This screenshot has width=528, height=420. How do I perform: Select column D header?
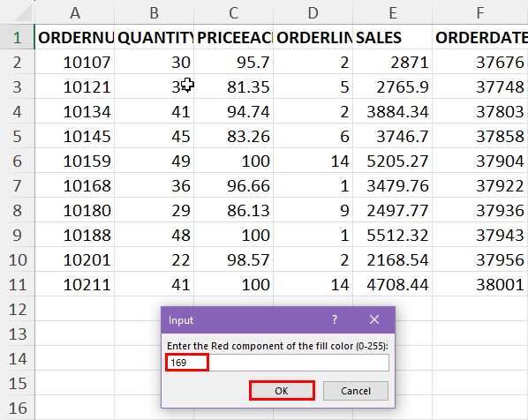point(313,12)
